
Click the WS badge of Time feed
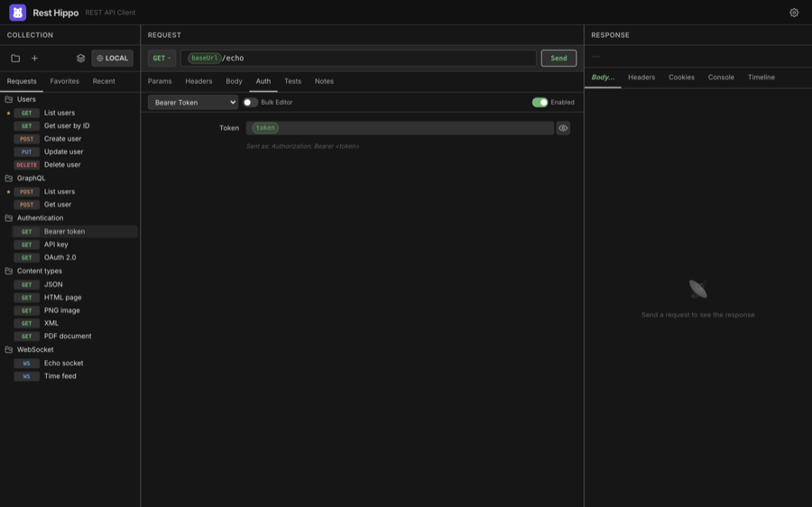26,376
